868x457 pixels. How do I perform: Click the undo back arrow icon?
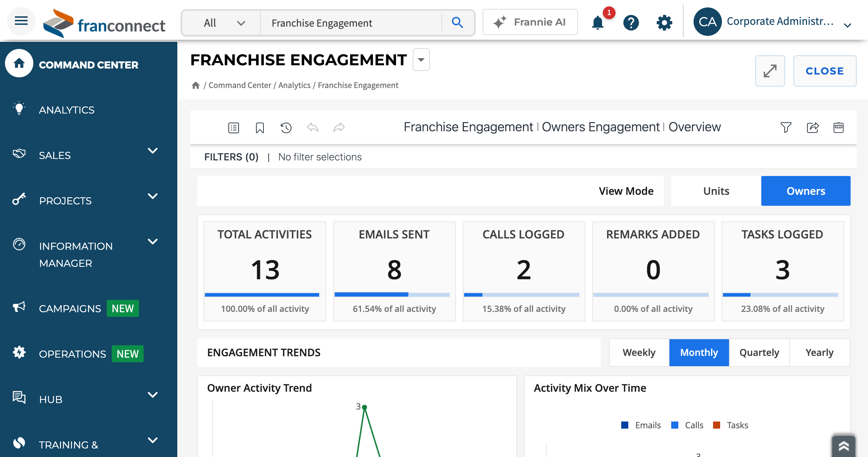click(312, 127)
